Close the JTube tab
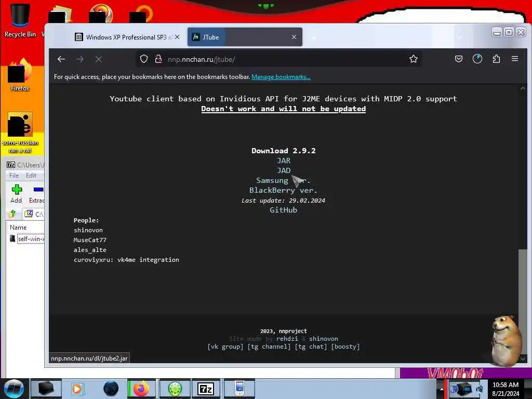 coord(294,37)
